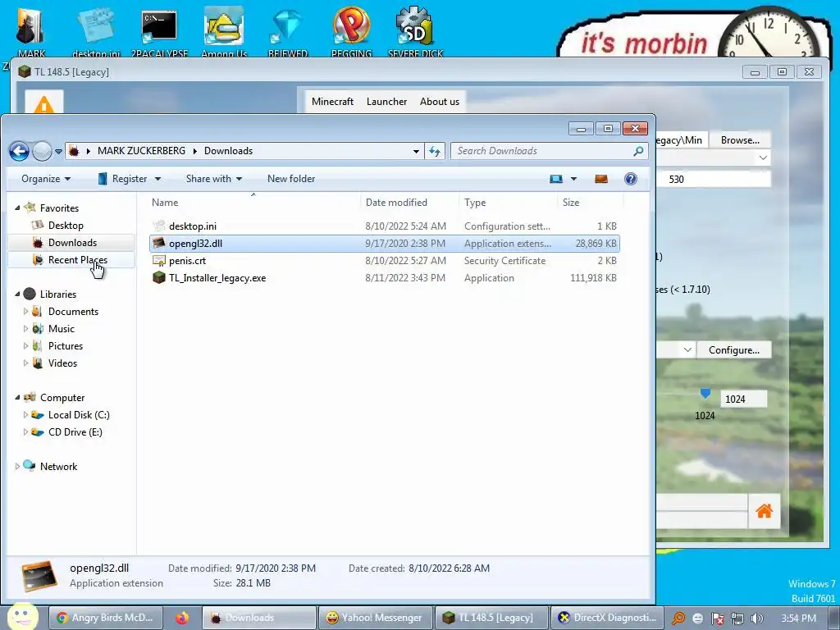Click the refresh button beside the address bar
The width and height of the screenshot is (840, 630).
pyautogui.click(x=435, y=151)
